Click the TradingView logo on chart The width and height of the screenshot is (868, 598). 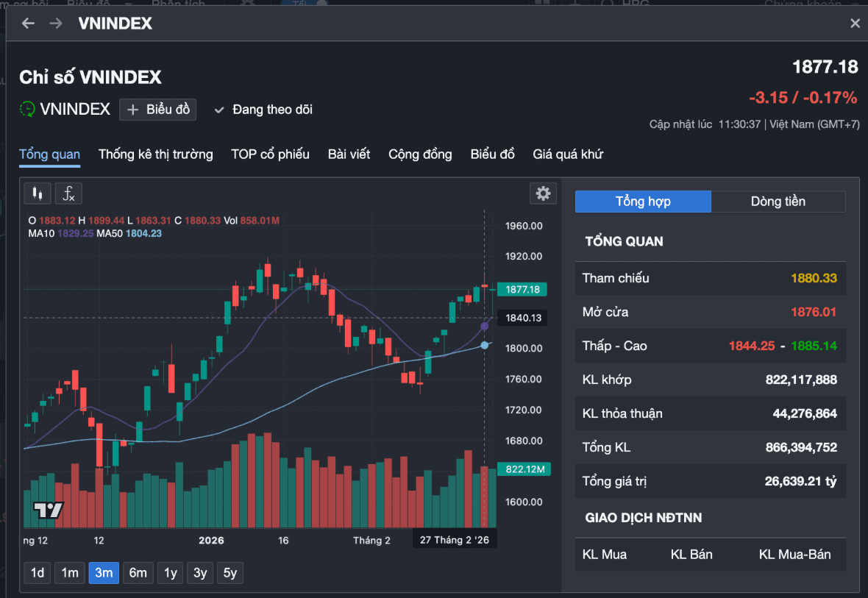(48, 510)
